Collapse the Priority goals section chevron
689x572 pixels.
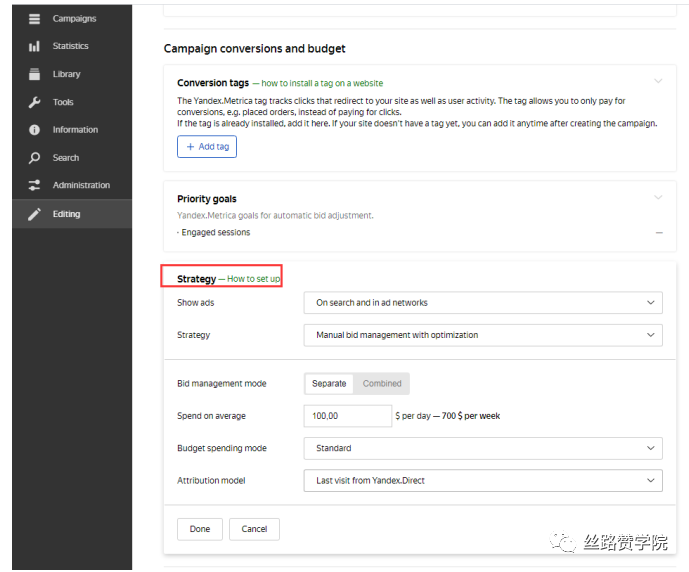coord(657,198)
